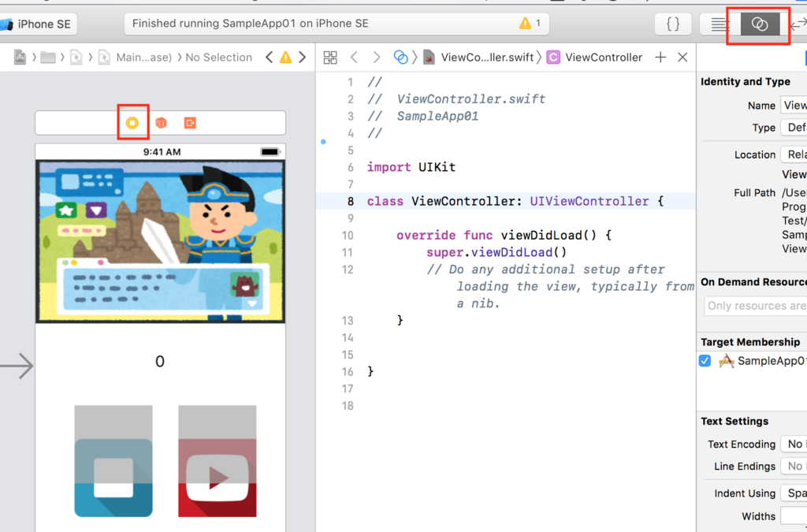Open the assistant mode overlapping circles menu
The image size is (807, 532).
(x=400, y=57)
